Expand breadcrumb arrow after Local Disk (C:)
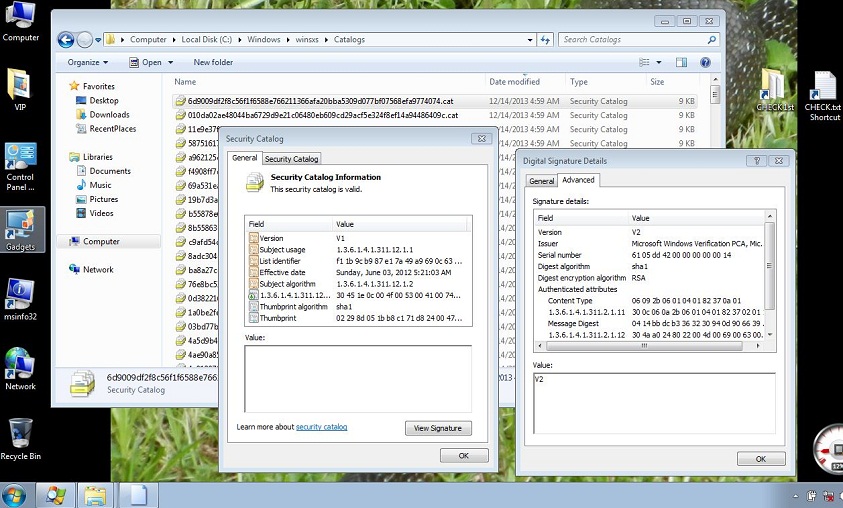 coord(239,40)
